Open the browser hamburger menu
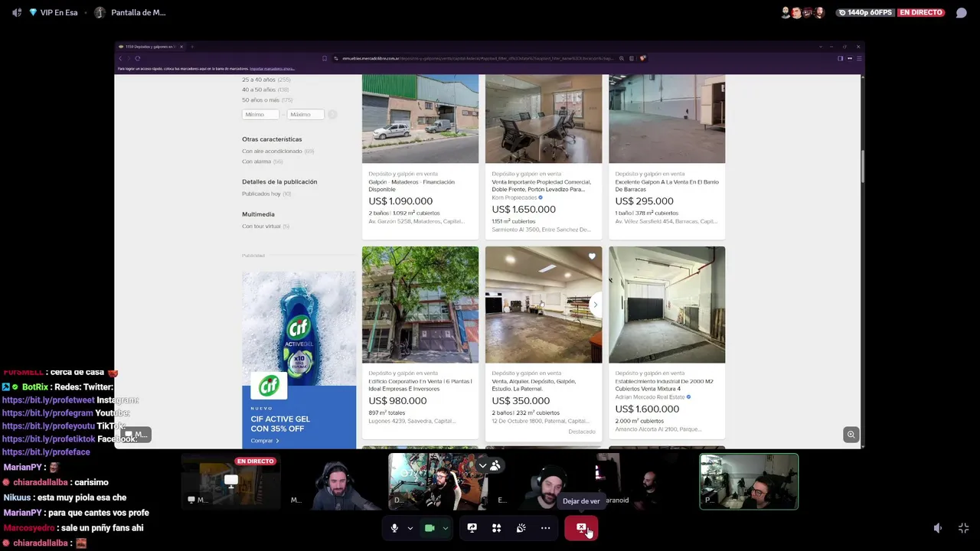 857,58
